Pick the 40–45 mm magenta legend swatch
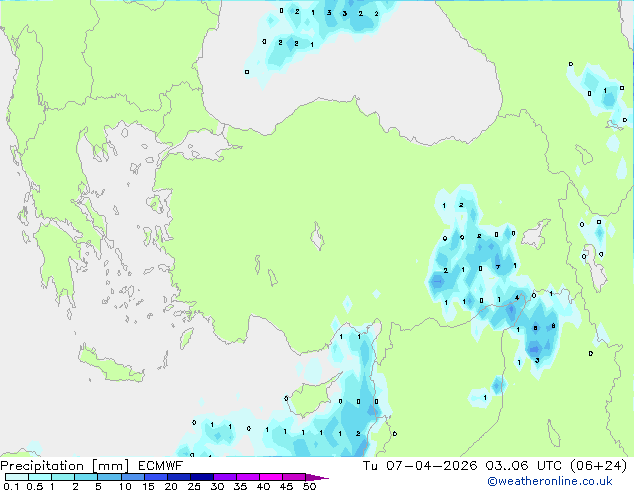634x490 pixels. [271, 477]
